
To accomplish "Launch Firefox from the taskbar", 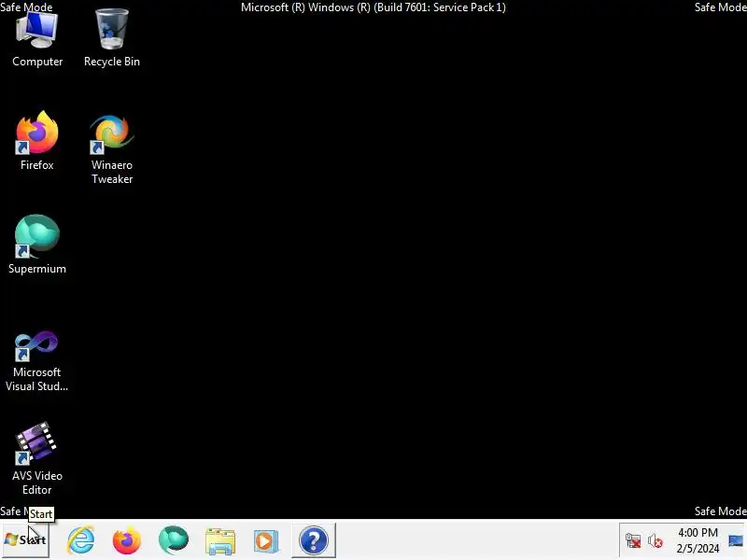I will coord(127,540).
